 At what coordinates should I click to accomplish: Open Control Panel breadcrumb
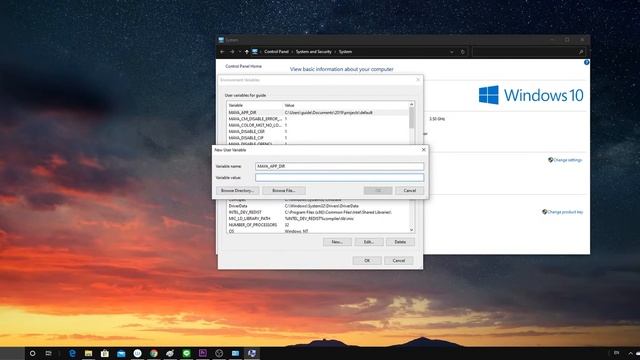pos(276,52)
